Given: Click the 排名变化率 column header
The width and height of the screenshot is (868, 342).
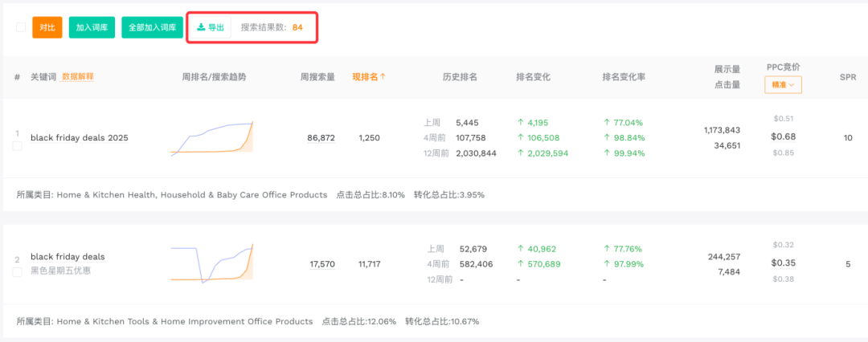Looking at the screenshot, I should [624, 77].
